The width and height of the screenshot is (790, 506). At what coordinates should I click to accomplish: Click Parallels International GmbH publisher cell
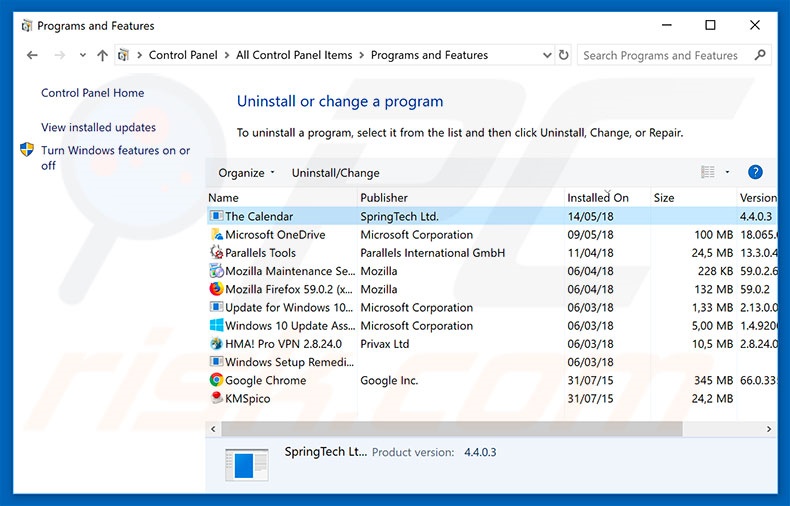pos(432,252)
